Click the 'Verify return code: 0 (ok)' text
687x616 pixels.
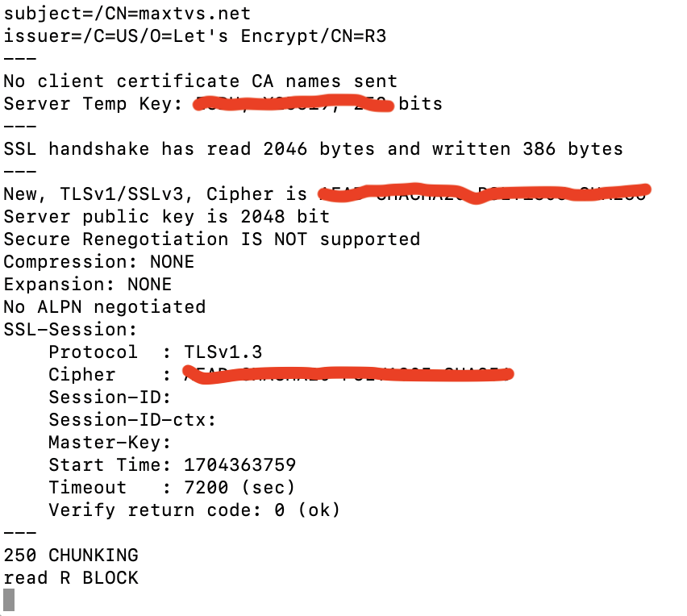click(194, 510)
